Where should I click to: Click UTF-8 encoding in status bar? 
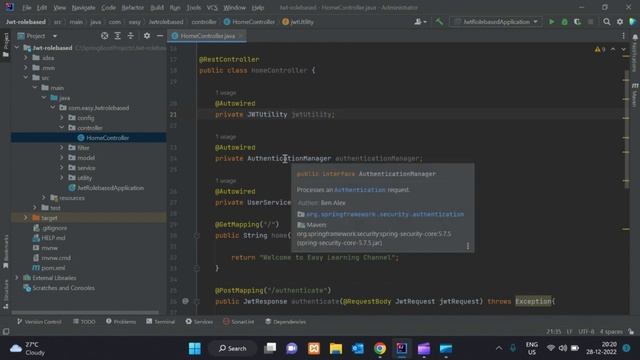coord(586,331)
